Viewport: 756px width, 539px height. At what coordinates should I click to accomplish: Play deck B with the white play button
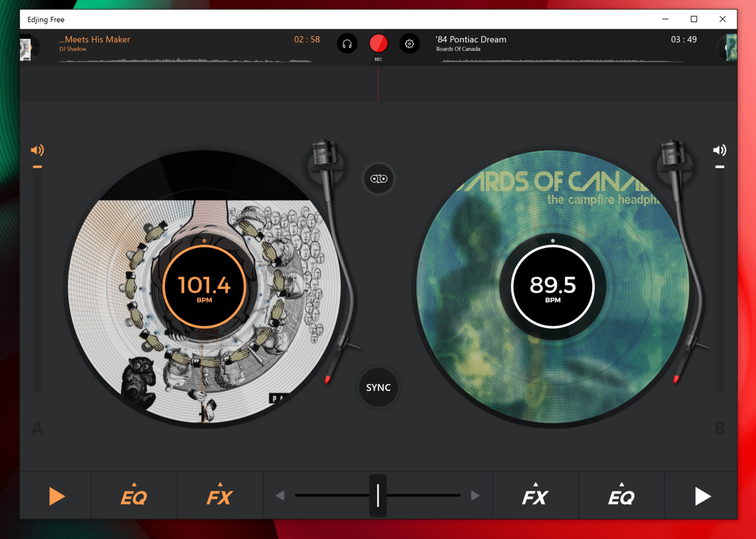[703, 496]
